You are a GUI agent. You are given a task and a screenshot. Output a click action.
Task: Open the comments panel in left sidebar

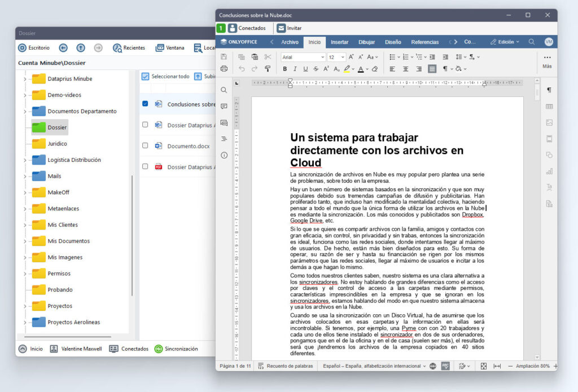(224, 106)
